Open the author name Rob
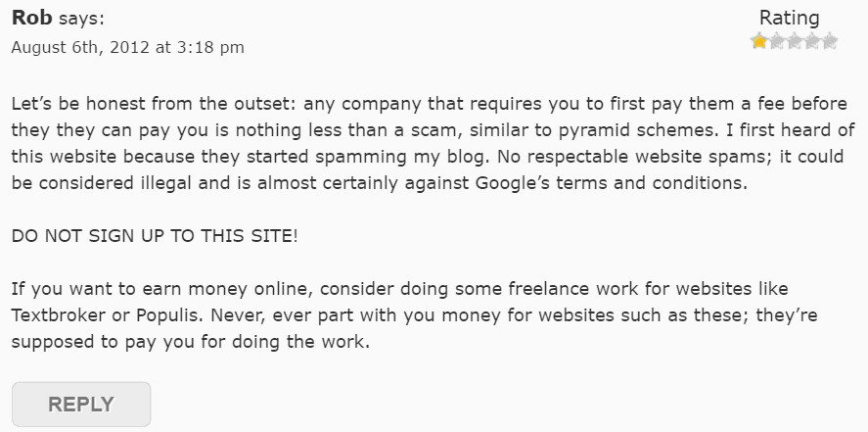The image size is (868, 432). tap(32, 18)
